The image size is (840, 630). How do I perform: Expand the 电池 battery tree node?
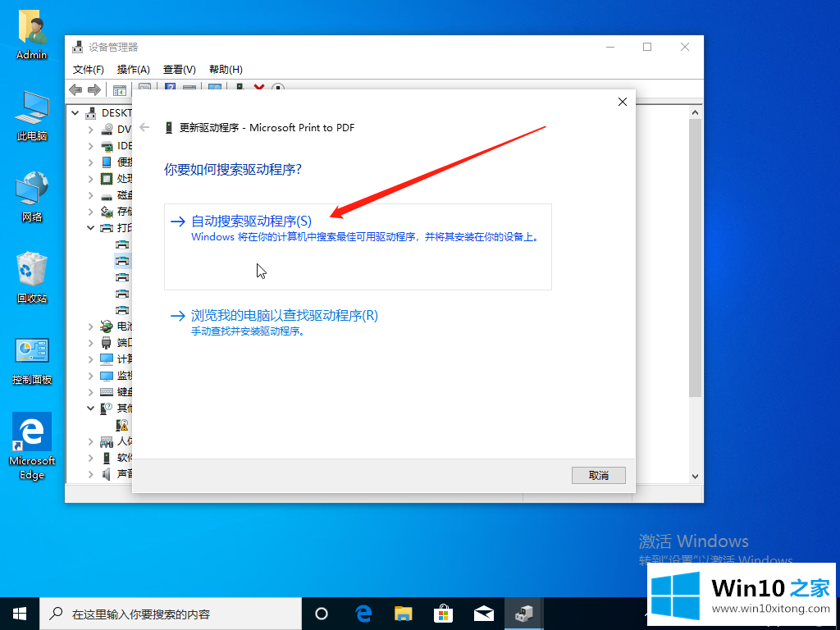(x=90, y=326)
